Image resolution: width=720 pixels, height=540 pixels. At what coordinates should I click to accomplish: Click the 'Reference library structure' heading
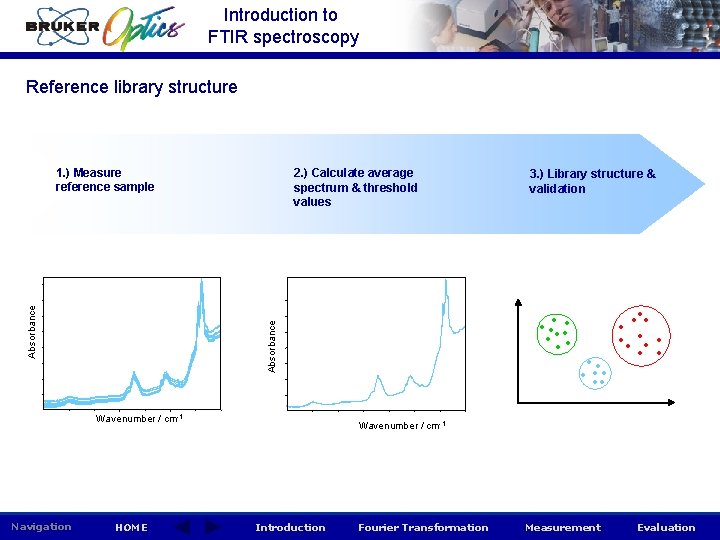pyautogui.click(x=132, y=87)
